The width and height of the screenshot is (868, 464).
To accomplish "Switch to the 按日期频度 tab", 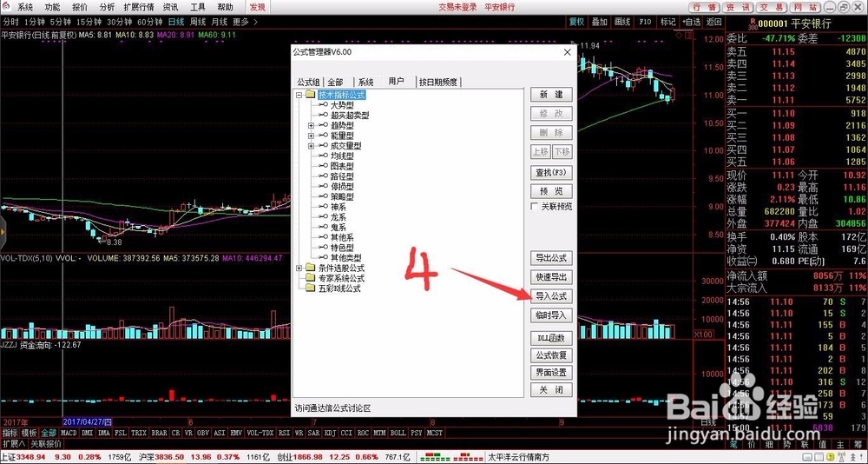I will 437,82.
